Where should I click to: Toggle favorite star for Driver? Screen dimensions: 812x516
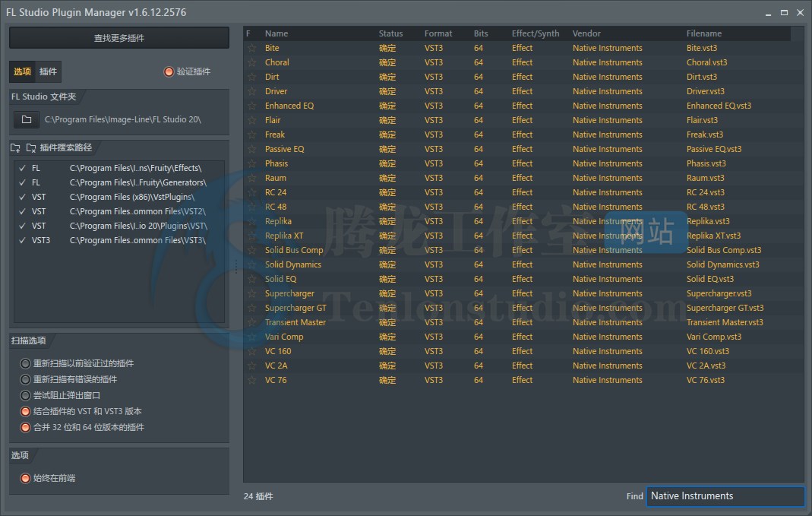(x=251, y=91)
